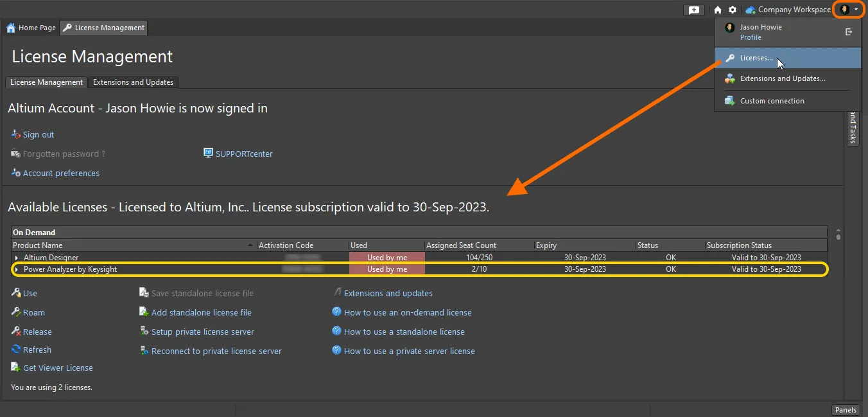The image size is (868, 417).
Task: Click the Home icon in top bar
Action: coord(718,10)
